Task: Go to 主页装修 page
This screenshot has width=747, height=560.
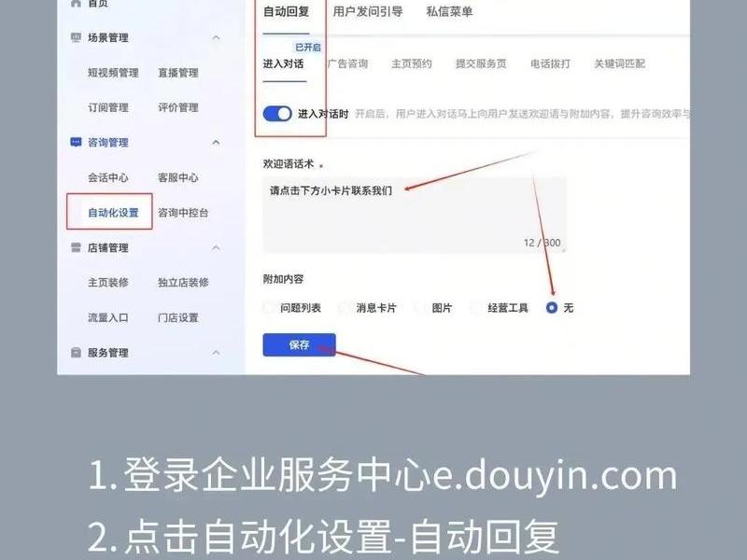Action: (x=108, y=283)
